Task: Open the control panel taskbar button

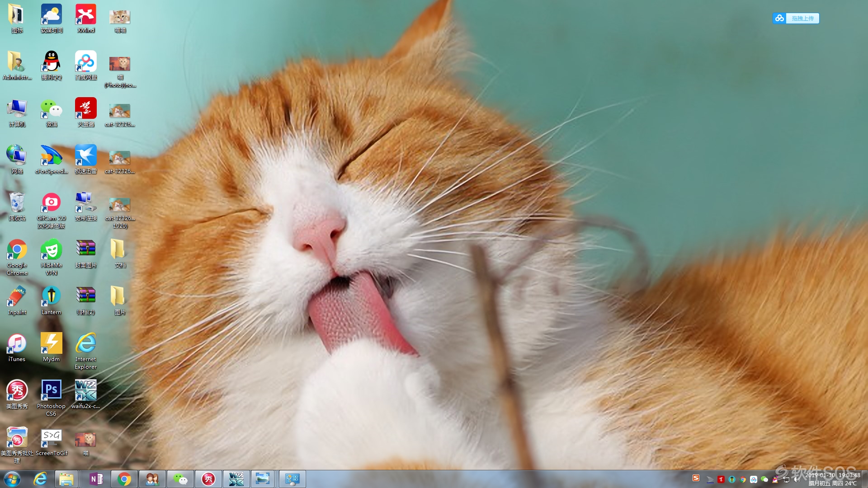Action: tap(292, 479)
